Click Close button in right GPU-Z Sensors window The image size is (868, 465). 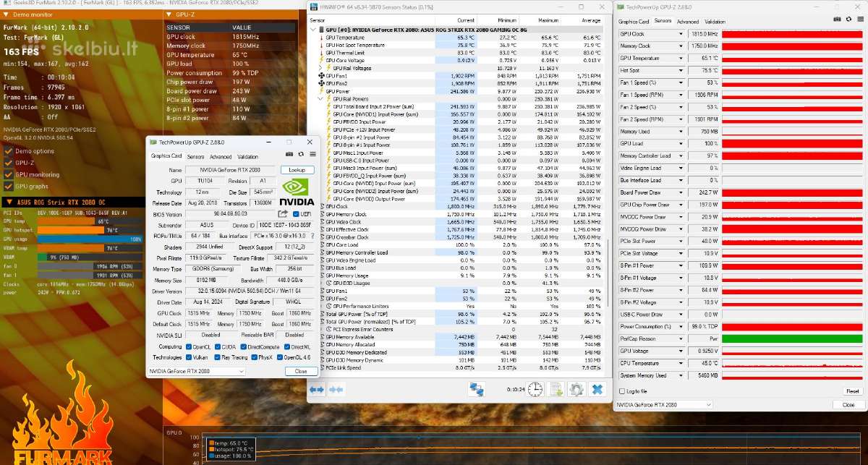click(848, 405)
